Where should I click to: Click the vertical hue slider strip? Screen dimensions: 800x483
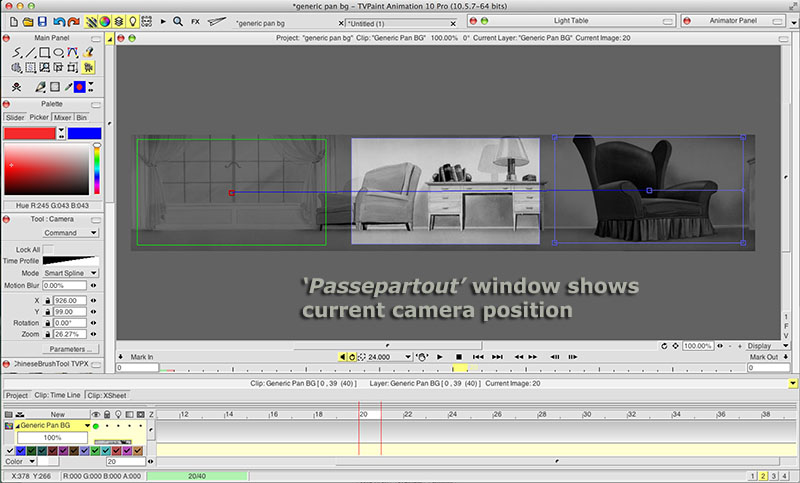pyautogui.click(x=96, y=169)
